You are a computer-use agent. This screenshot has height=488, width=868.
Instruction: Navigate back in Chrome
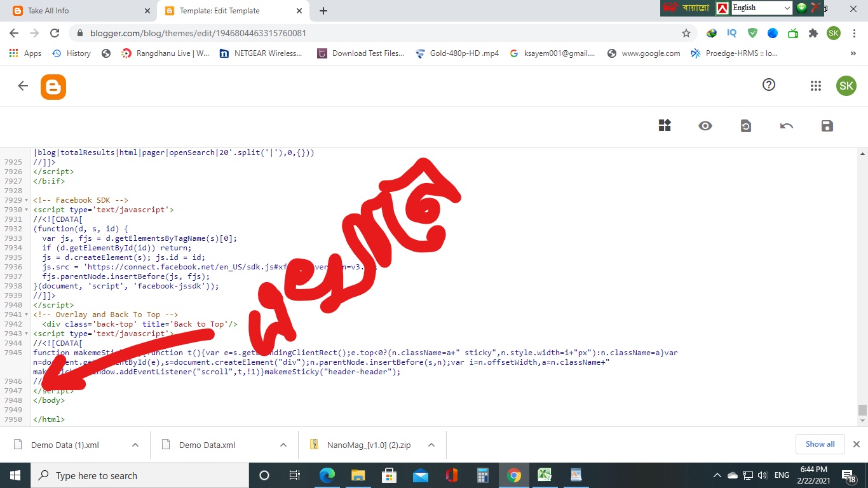point(14,33)
